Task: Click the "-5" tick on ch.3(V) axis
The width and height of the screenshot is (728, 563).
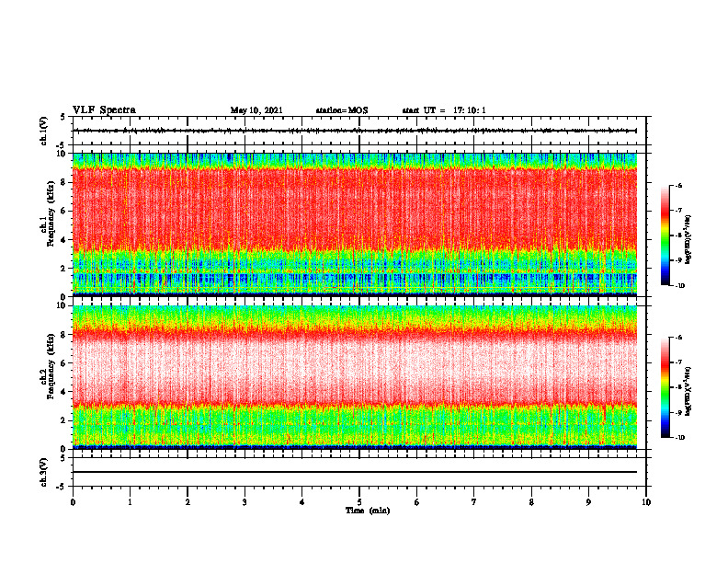Action: [x=63, y=487]
